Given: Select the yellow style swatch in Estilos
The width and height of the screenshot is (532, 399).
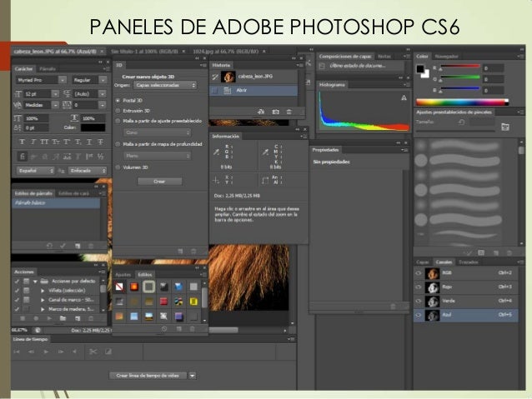Looking at the screenshot, I should (x=193, y=302).
